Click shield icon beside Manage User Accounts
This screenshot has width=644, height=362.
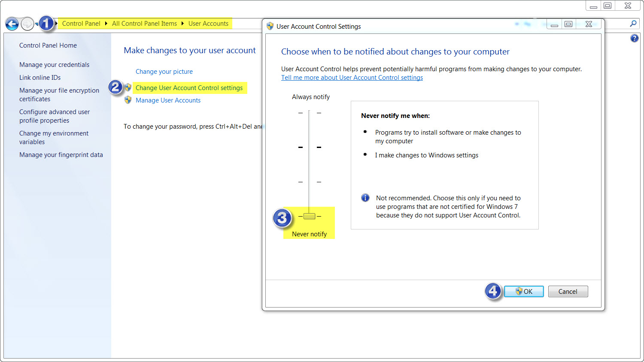[128, 100]
